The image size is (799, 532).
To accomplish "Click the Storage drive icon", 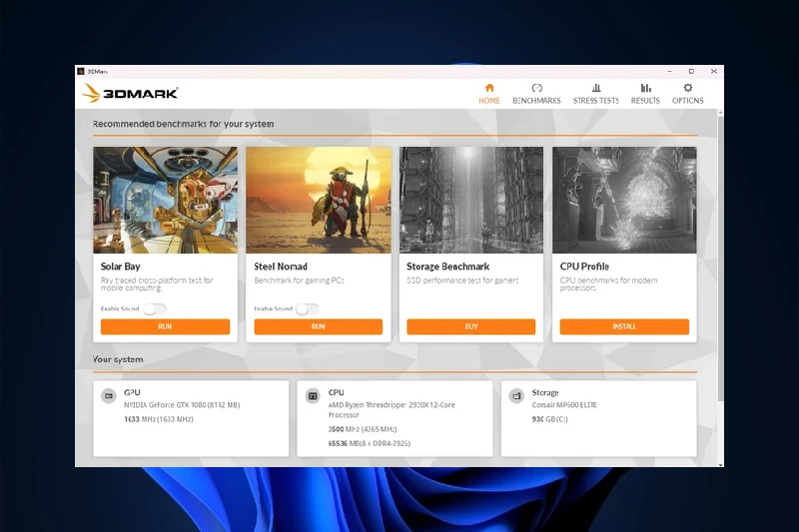I will point(516,395).
